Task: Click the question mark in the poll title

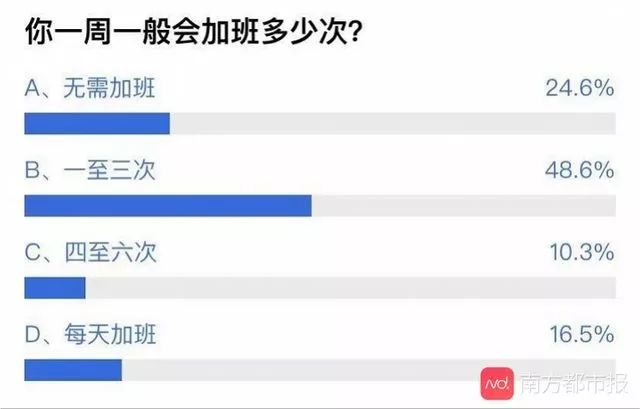Action: (354, 32)
